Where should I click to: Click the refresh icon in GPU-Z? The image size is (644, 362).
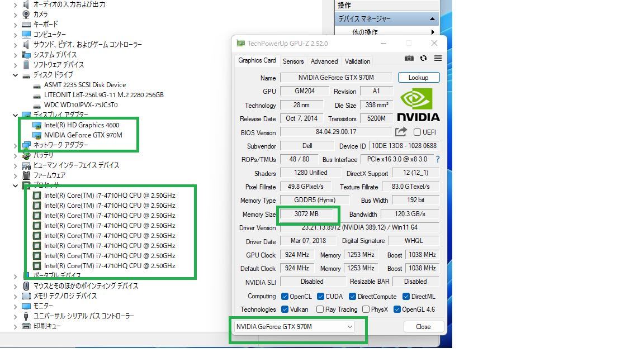[423, 59]
